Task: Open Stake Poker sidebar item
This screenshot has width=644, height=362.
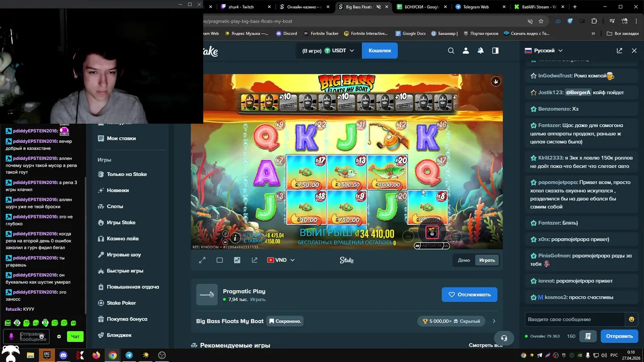Action: [121, 303]
